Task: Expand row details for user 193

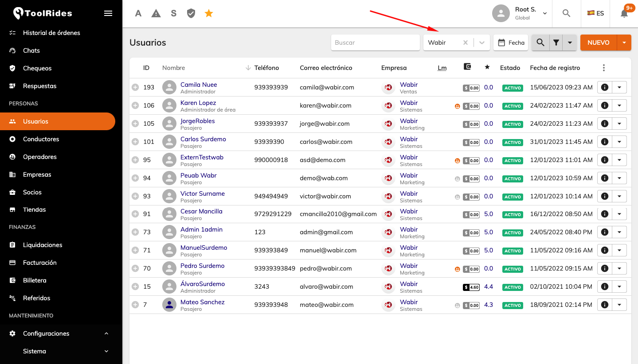Action: click(135, 87)
